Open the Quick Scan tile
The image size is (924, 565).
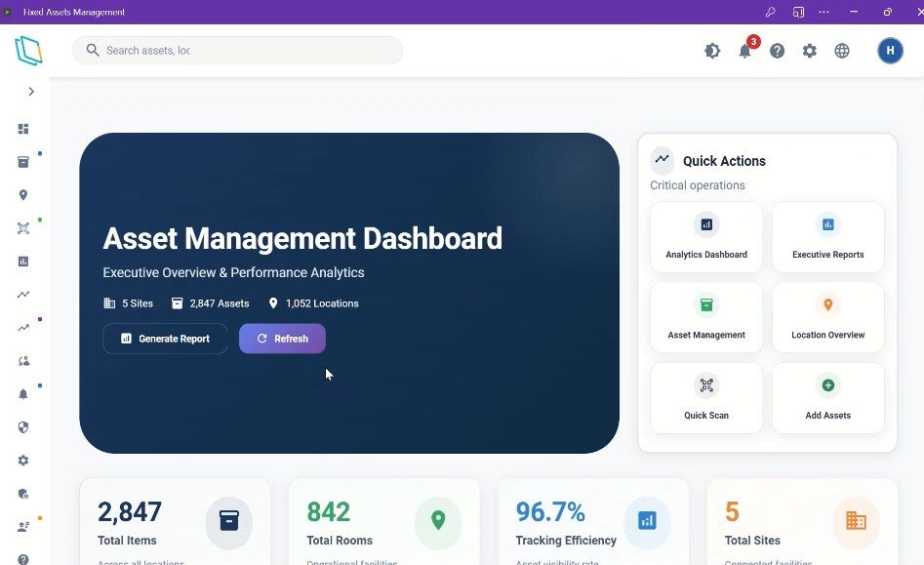[x=706, y=398]
